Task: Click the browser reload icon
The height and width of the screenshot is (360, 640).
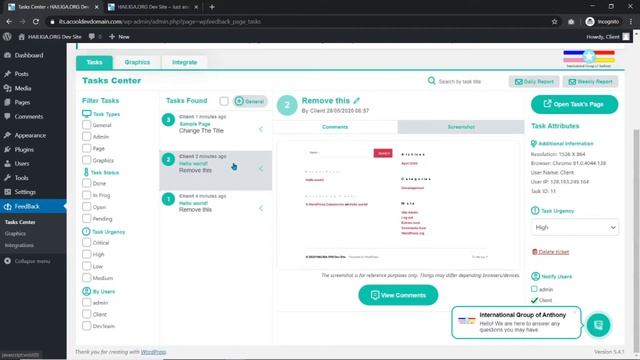Action: [36, 22]
